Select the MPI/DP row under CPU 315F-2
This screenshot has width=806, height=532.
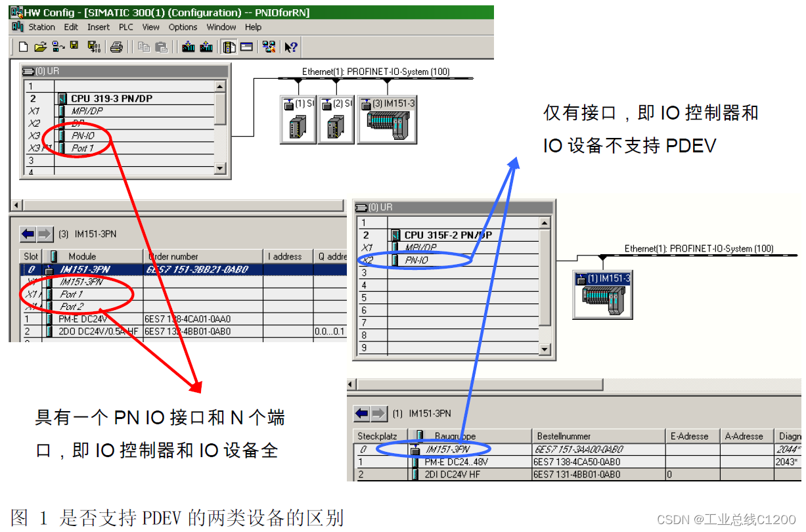pyautogui.click(x=448, y=248)
